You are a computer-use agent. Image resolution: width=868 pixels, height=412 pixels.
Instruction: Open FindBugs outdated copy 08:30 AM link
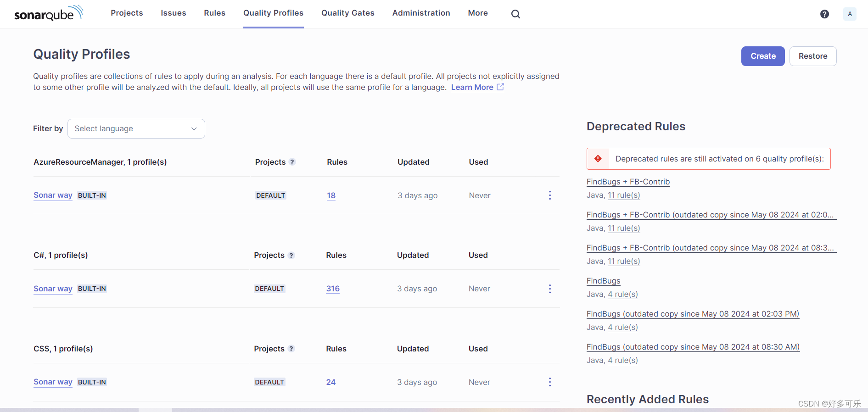click(693, 347)
